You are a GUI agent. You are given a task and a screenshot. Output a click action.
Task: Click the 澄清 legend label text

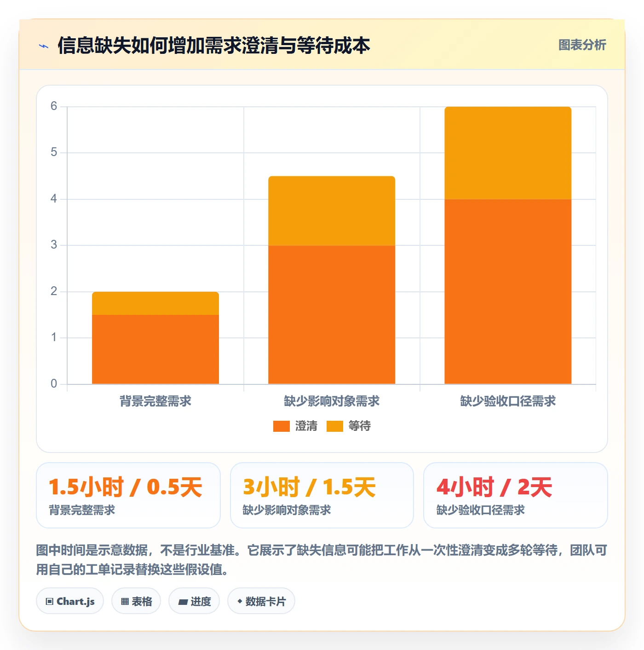pyautogui.click(x=306, y=426)
